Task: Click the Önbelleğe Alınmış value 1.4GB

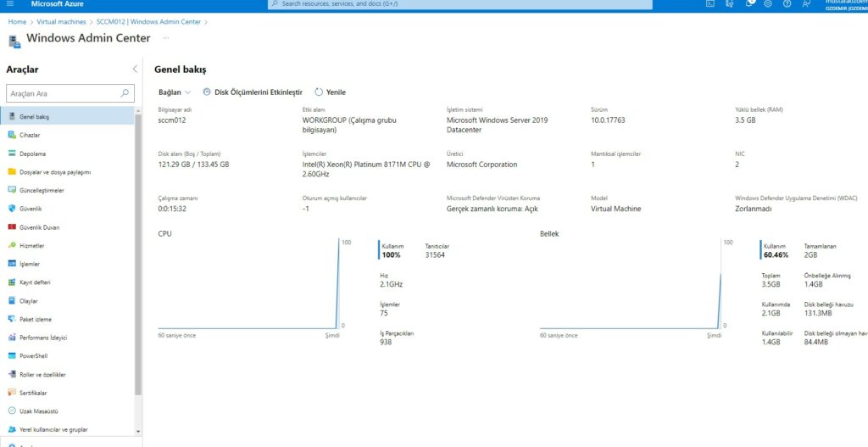Action: [x=813, y=284]
